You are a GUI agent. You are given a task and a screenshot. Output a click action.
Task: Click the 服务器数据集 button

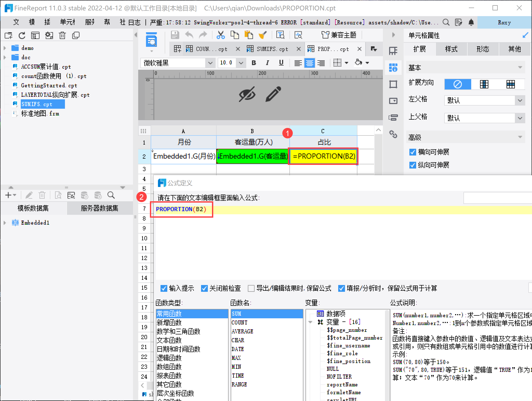[x=99, y=208]
